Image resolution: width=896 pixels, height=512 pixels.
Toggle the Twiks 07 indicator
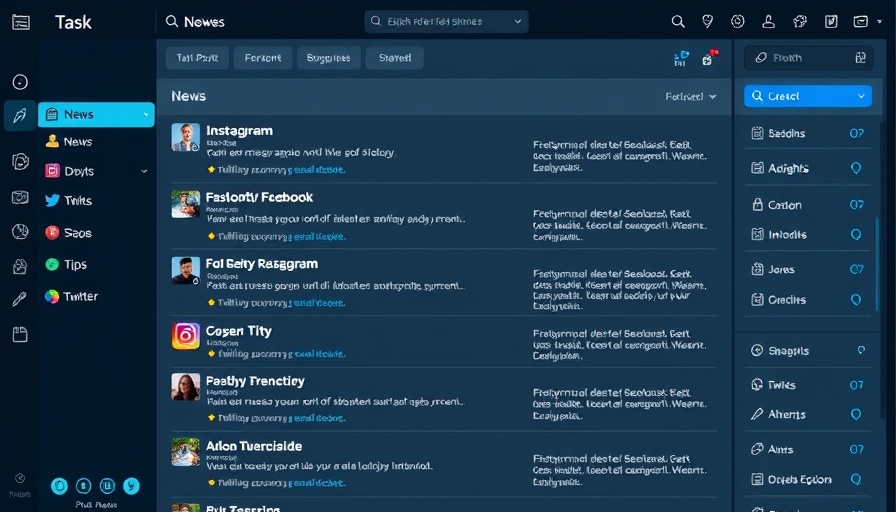point(857,385)
